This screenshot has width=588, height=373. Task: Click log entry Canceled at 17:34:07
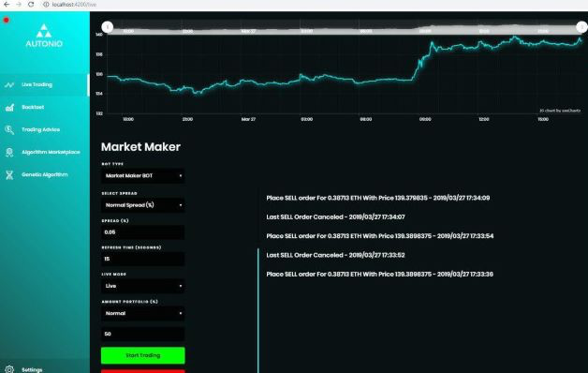(x=335, y=216)
